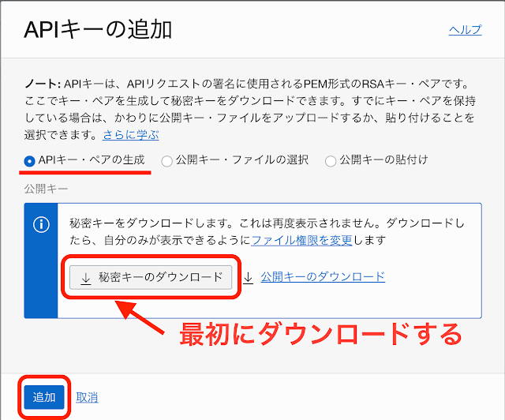
Task: Click the ノート: label in the description
Action: tap(43, 84)
